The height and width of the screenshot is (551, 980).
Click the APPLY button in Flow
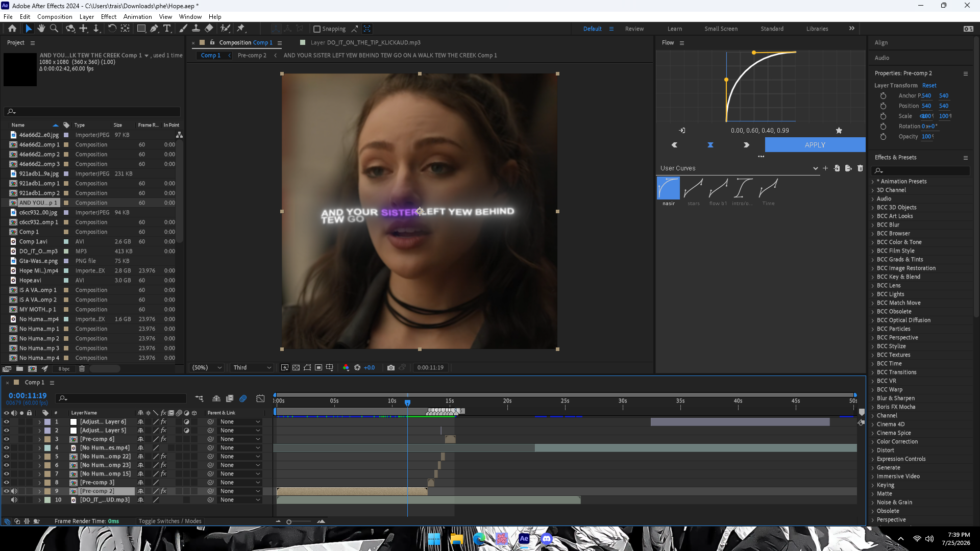click(x=815, y=145)
